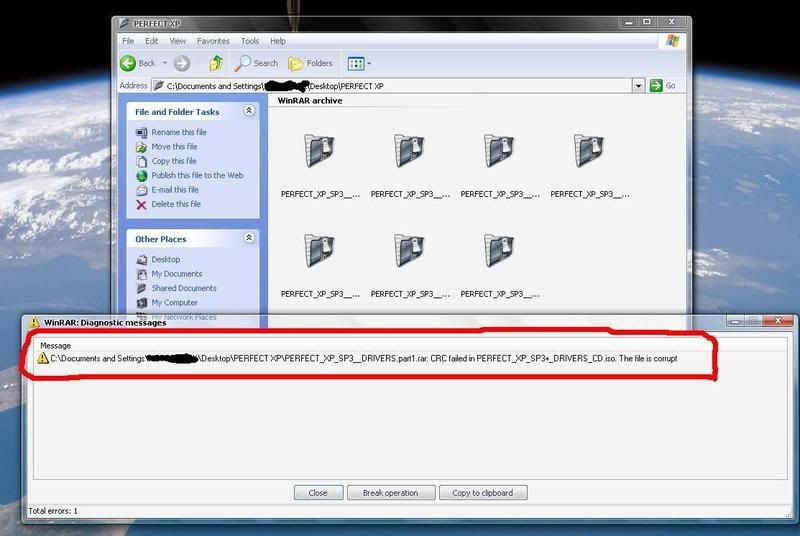Click the Break operation button

pos(391,493)
